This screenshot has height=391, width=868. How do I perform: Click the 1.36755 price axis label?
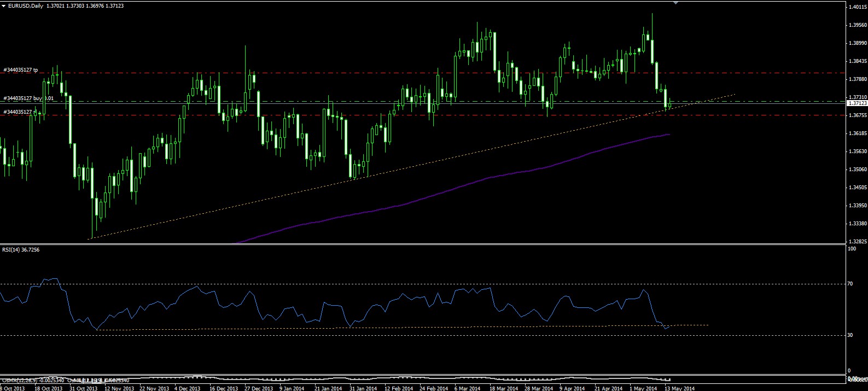(857, 115)
